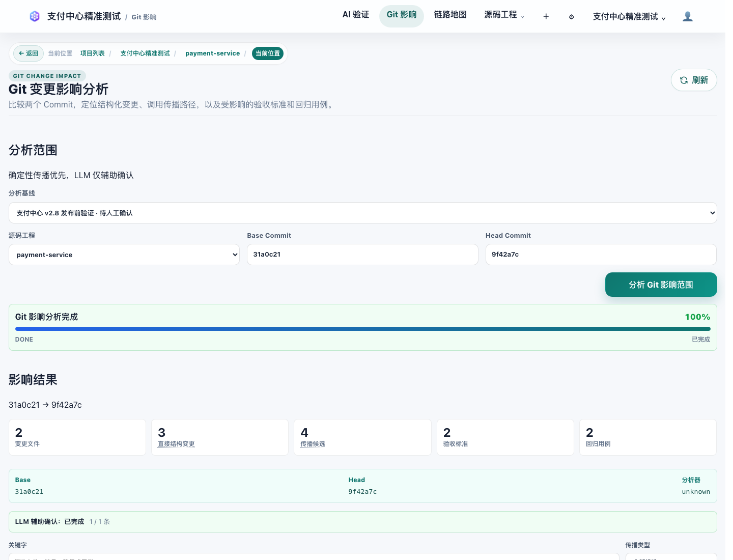Click the purple app logo icon
This screenshot has height=560, width=733.
[x=35, y=16]
